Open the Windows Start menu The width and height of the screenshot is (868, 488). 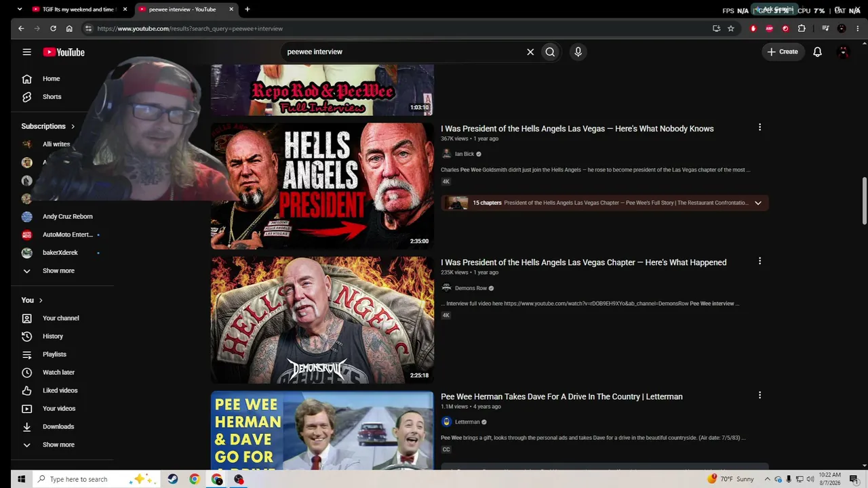coord(21,479)
